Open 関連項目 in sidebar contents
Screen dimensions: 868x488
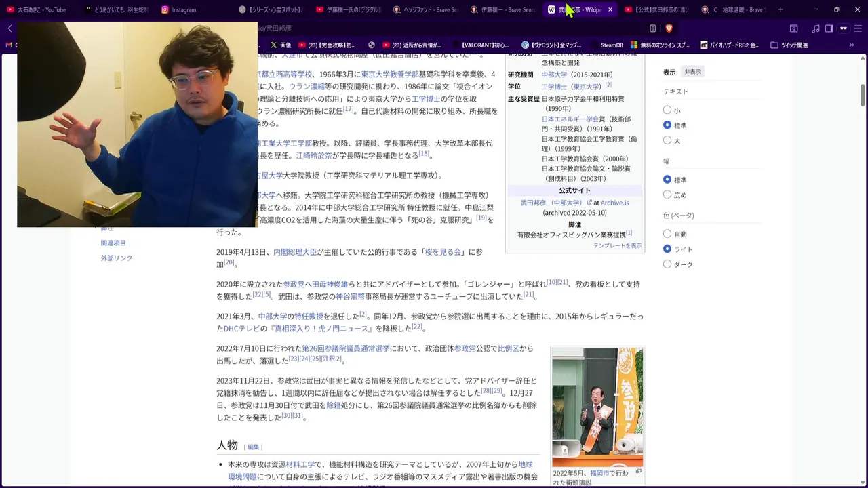pyautogui.click(x=113, y=243)
